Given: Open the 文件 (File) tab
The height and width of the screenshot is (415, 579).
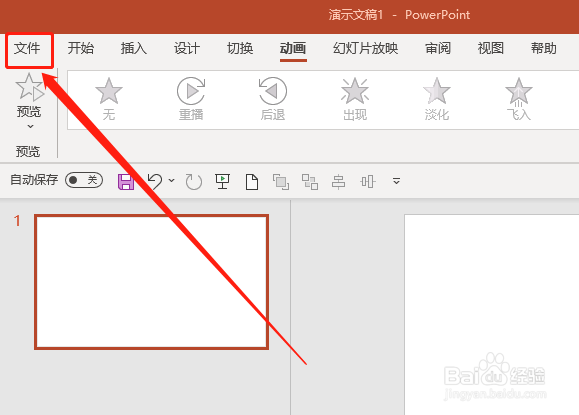Looking at the screenshot, I should (x=27, y=49).
